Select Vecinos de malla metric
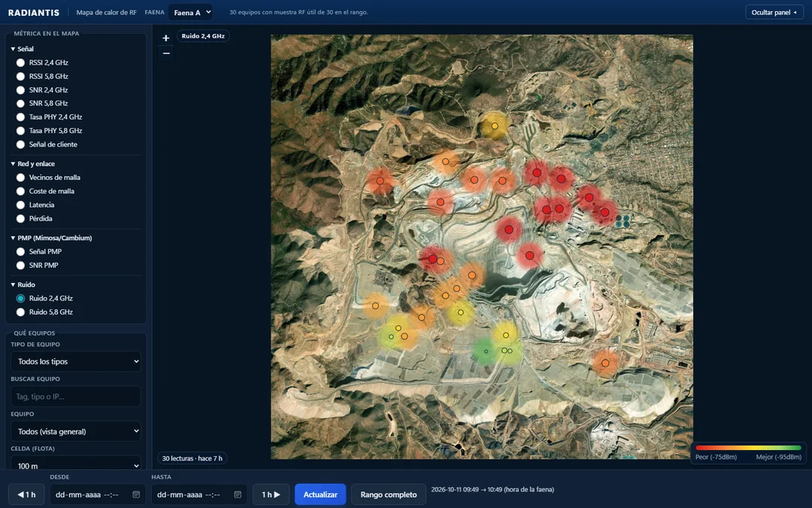The height and width of the screenshot is (508, 812). coord(20,178)
